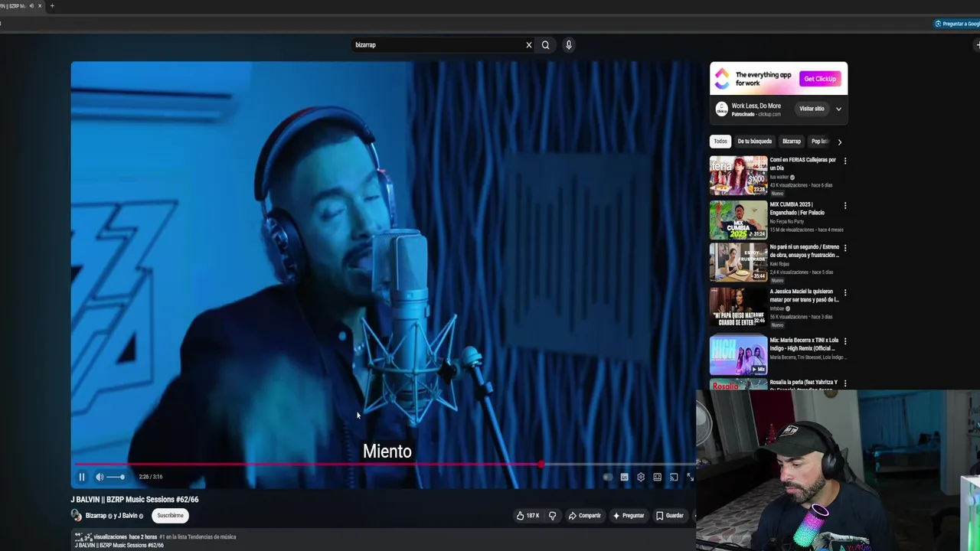
Task: Clear the search box with the X
Action: point(528,45)
